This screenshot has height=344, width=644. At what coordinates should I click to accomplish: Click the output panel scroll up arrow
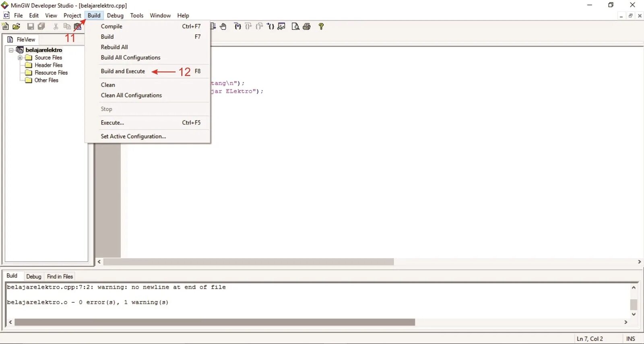point(634,288)
